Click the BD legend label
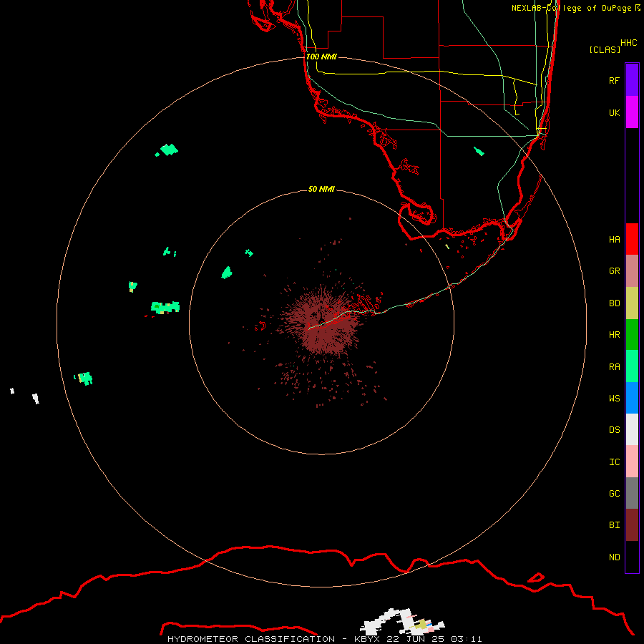Image resolution: width=644 pixels, height=644 pixels. click(x=614, y=303)
